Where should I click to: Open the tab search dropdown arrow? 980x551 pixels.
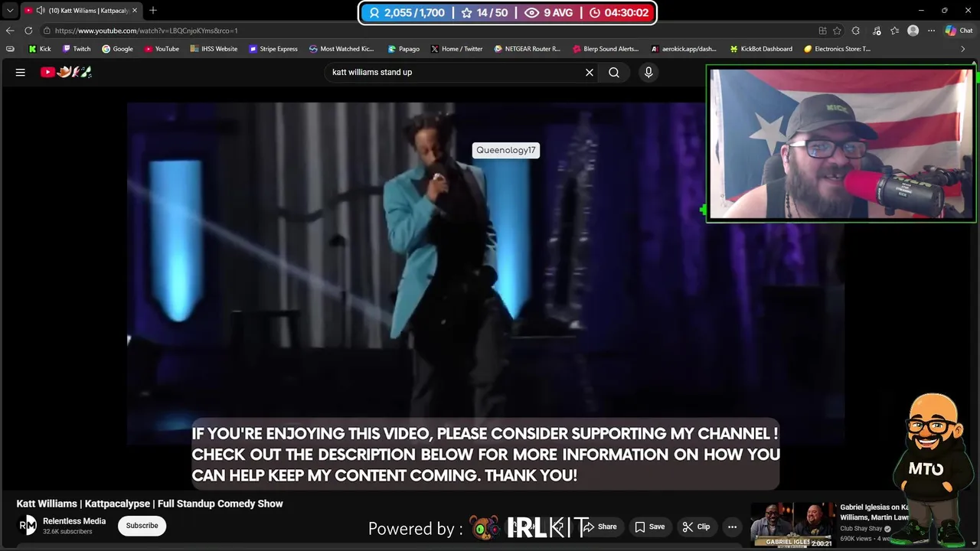pyautogui.click(x=10, y=11)
